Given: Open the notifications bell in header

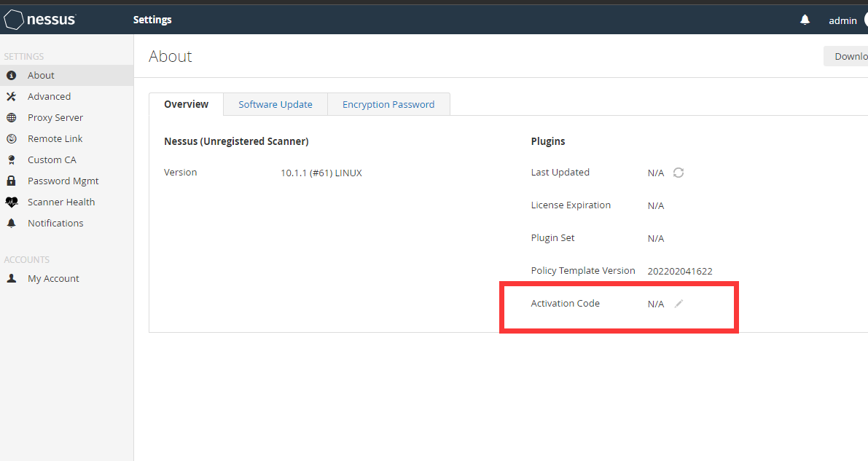Looking at the screenshot, I should [805, 20].
